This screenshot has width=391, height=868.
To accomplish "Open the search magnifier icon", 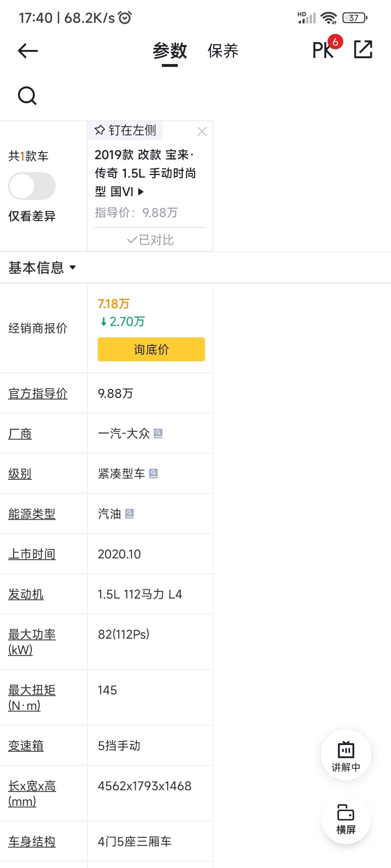I will 27,96.
